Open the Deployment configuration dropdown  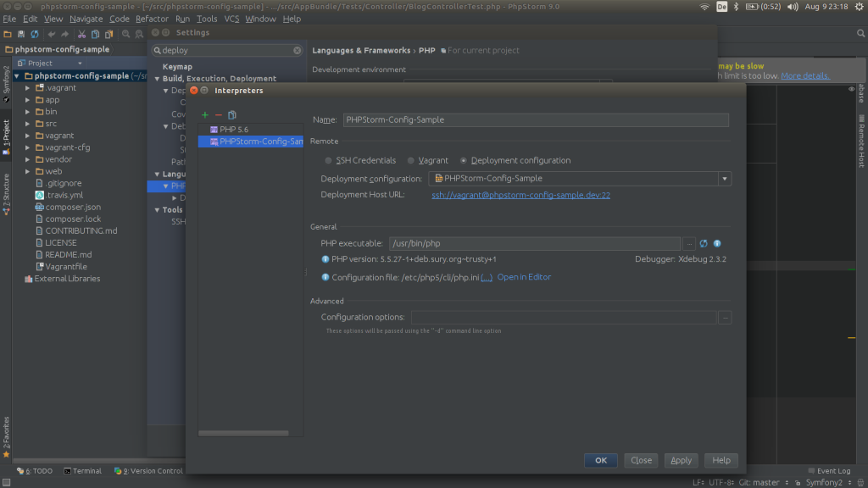point(725,179)
